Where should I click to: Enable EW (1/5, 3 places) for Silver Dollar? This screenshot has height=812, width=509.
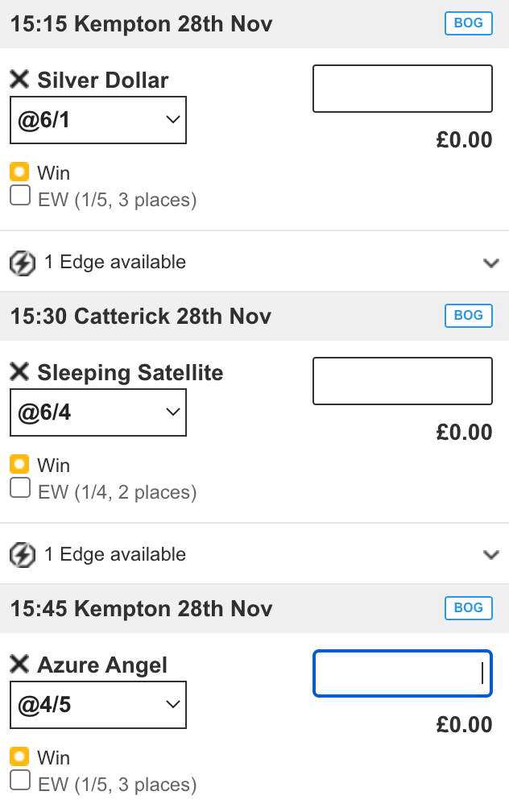tap(19, 195)
